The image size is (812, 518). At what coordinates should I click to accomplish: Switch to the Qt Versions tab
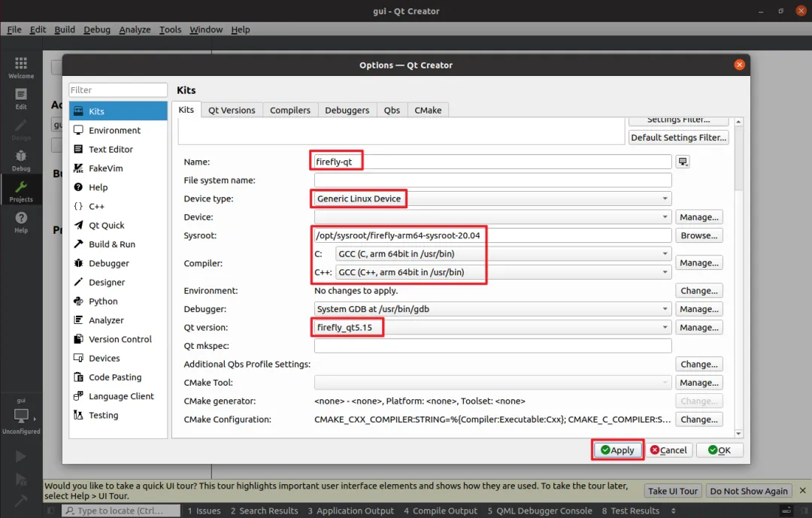coord(232,111)
